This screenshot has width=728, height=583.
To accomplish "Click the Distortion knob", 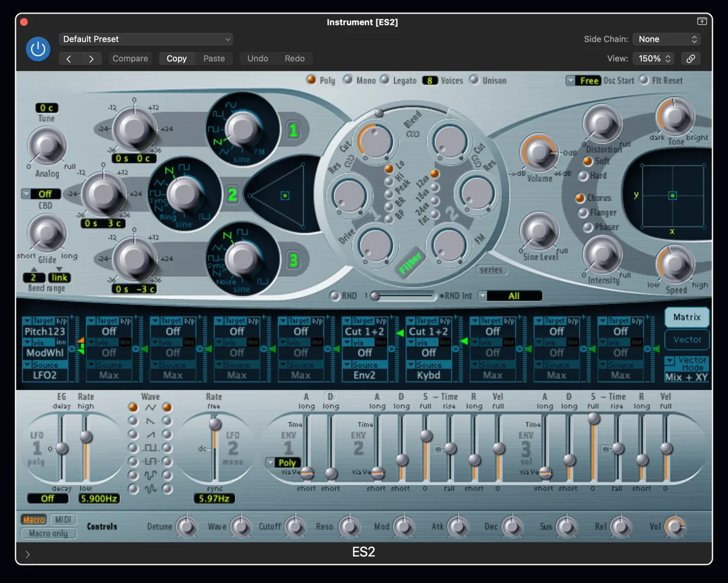I will click(x=602, y=124).
